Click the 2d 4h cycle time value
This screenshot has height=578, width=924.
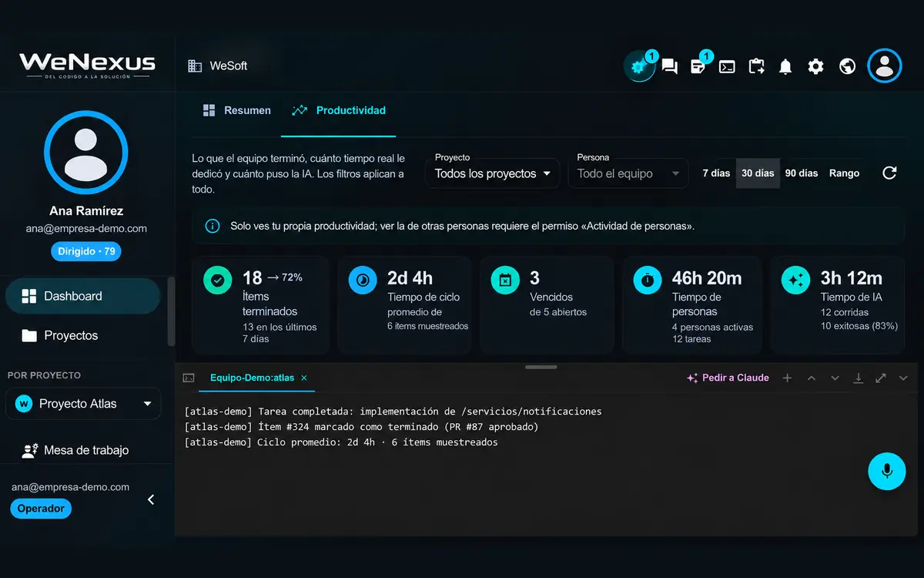tap(410, 277)
